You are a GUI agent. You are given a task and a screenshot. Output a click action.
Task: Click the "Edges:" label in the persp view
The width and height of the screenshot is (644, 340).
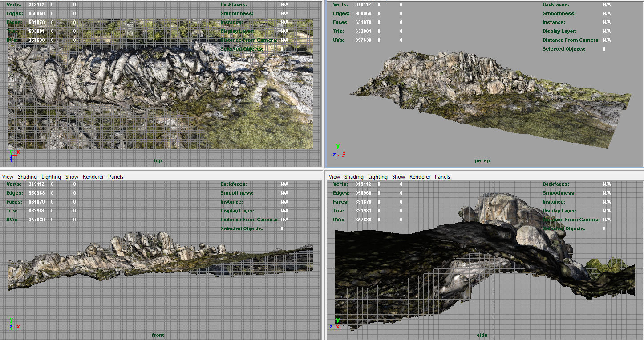[x=341, y=13]
